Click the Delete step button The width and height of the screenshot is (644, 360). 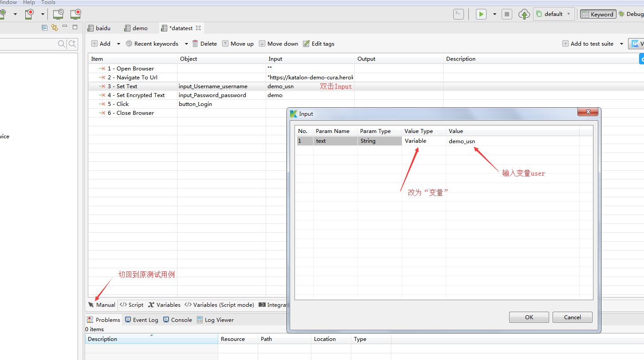pos(204,43)
